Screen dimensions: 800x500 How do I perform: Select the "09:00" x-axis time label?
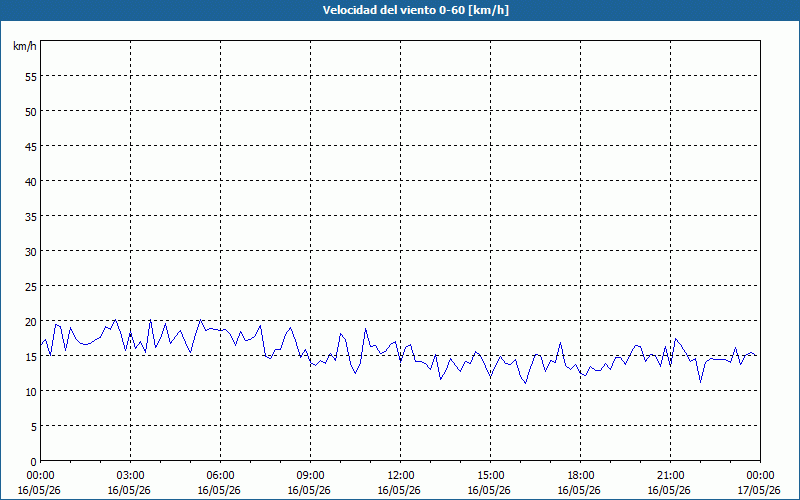[310, 476]
